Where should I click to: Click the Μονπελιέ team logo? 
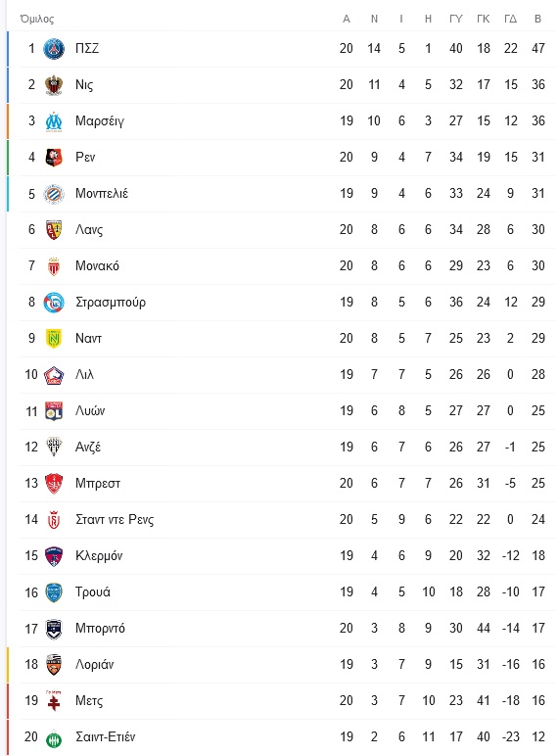(x=54, y=193)
